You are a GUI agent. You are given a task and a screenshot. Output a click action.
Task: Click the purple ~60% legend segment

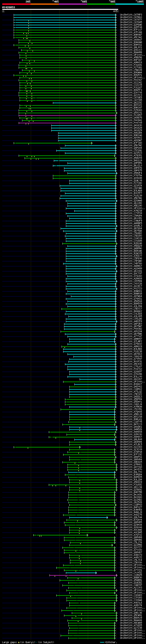[x=73, y=4]
